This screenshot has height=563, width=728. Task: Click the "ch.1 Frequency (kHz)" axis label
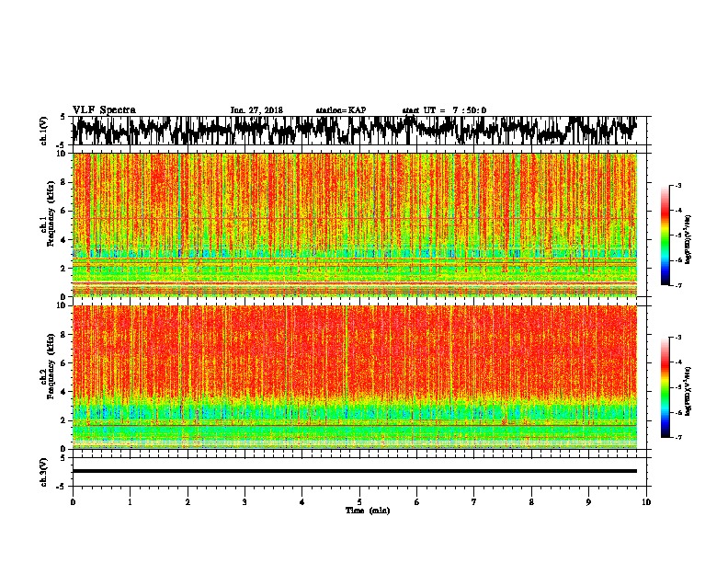pyautogui.click(x=48, y=213)
